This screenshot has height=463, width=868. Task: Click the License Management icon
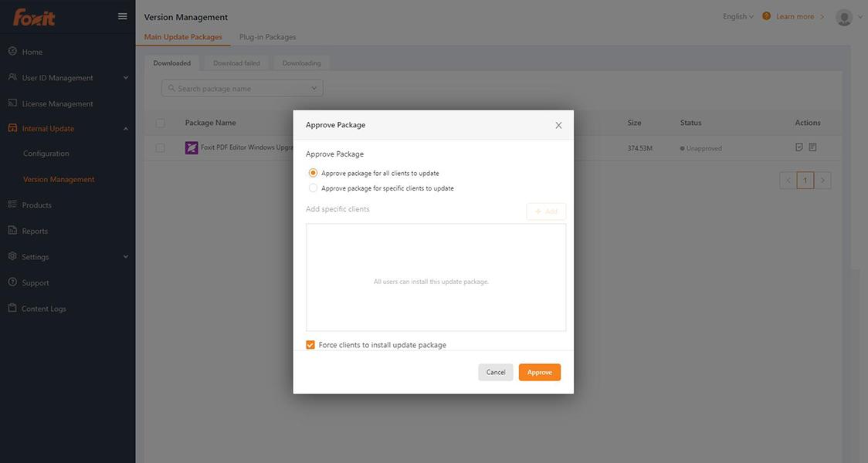(x=12, y=103)
